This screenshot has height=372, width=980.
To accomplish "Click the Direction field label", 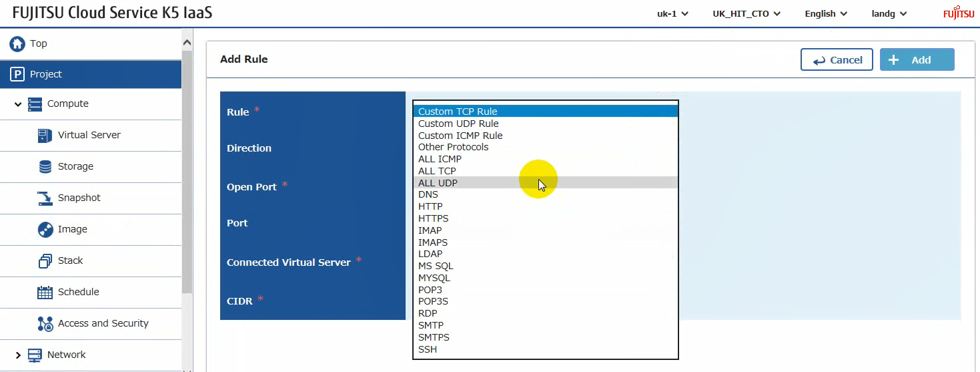I will pos(249,148).
